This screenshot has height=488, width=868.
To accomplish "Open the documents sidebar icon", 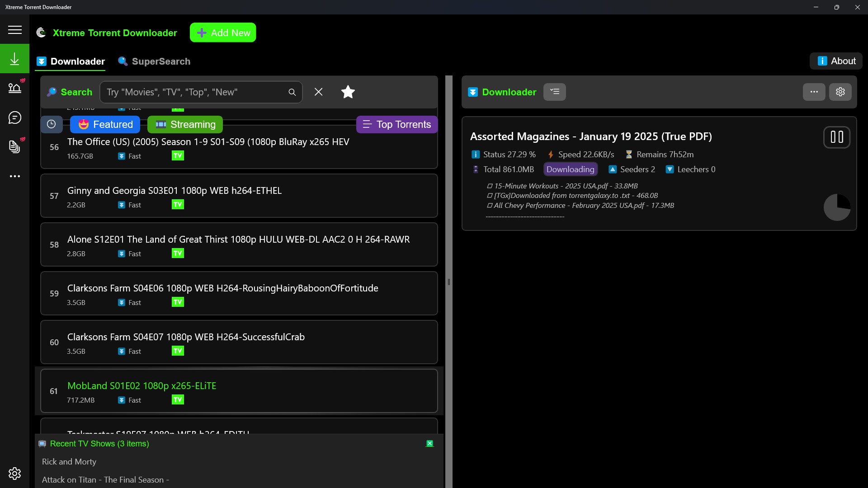I will [15, 146].
